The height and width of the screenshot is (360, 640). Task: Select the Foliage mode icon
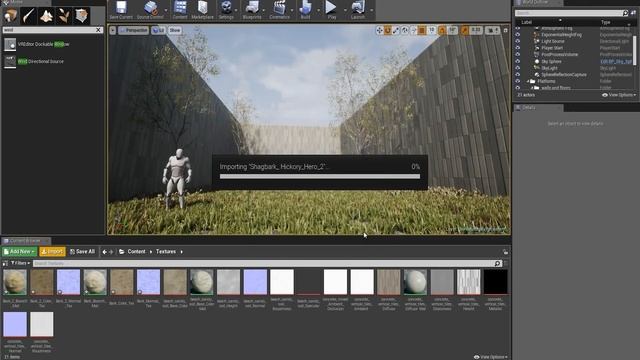pyautogui.click(x=64, y=16)
